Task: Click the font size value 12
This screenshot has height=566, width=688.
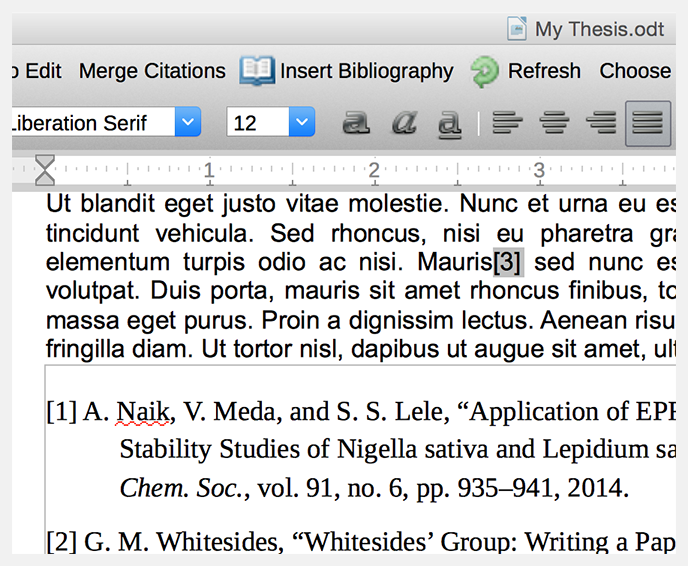Action: point(248,123)
